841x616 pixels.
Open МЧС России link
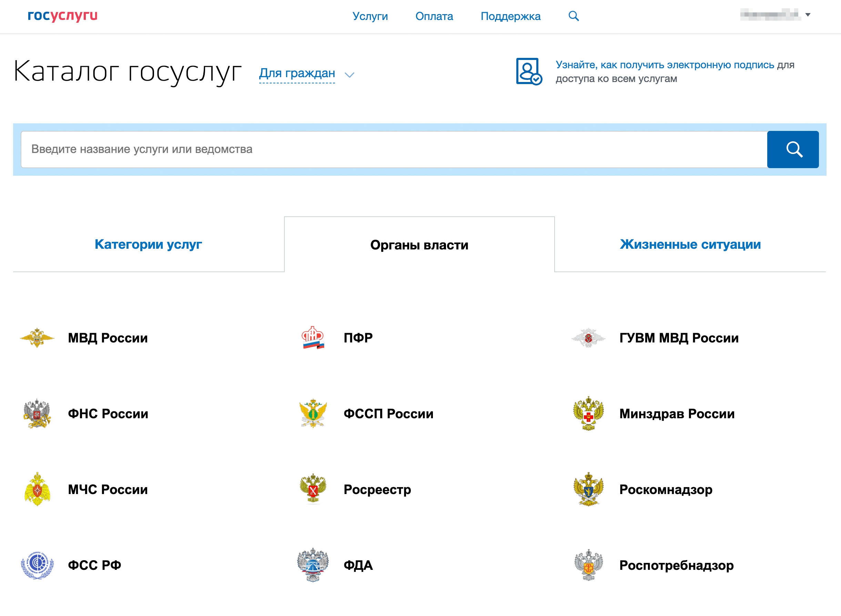(108, 489)
